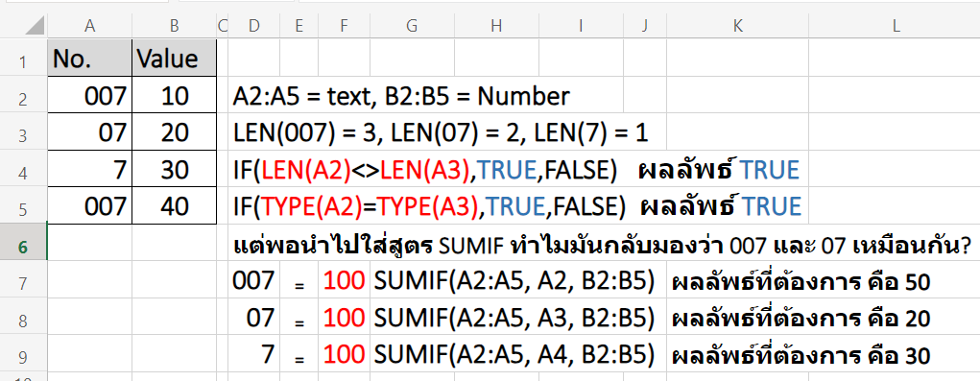980x381 pixels.
Task: Select the IF(TYPE(A2)=TYPE(A3) formula text cell
Action: tap(429, 206)
